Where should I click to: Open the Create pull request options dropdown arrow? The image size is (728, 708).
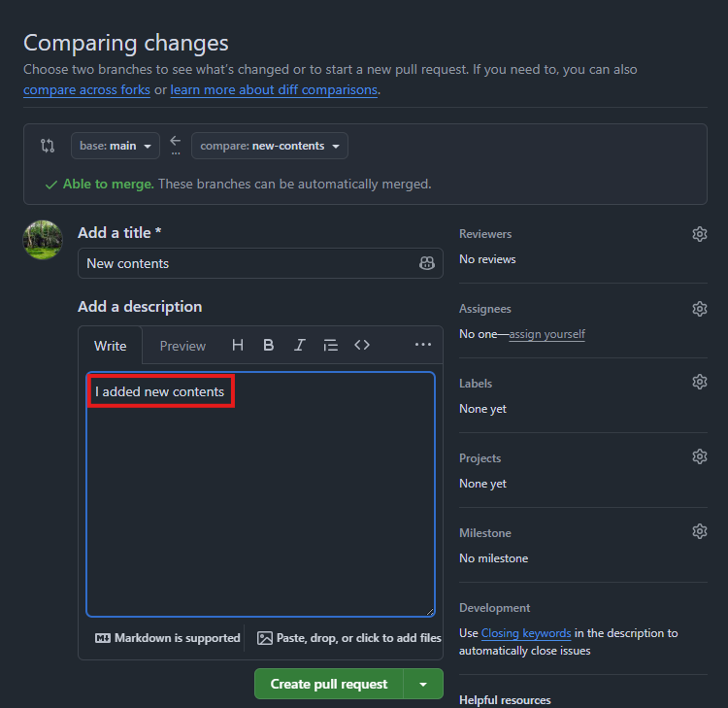[423, 684]
